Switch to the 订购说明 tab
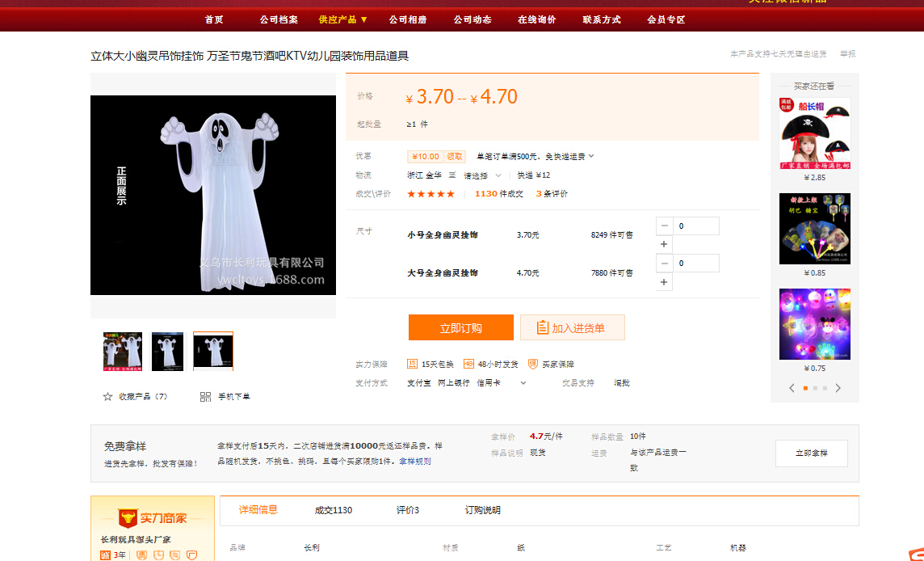The height and width of the screenshot is (561, 924). coord(482,510)
